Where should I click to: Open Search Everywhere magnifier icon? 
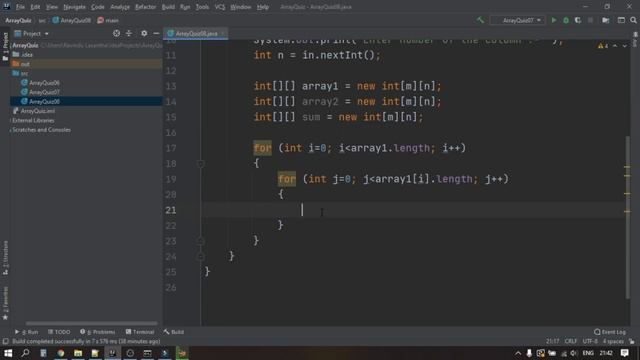[633, 20]
